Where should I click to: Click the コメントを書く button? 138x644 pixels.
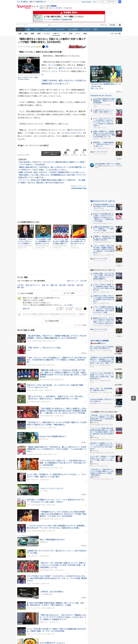click(x=69, y=293)
